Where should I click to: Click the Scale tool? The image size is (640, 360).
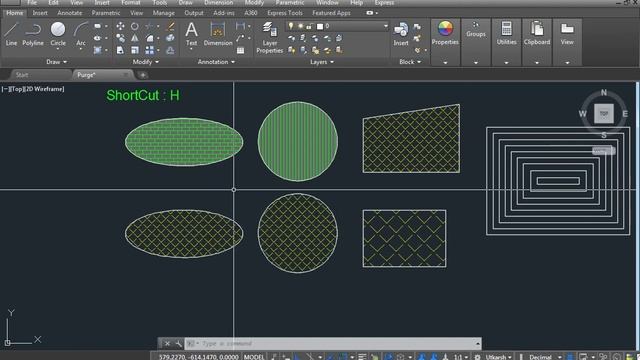point(135,50)
